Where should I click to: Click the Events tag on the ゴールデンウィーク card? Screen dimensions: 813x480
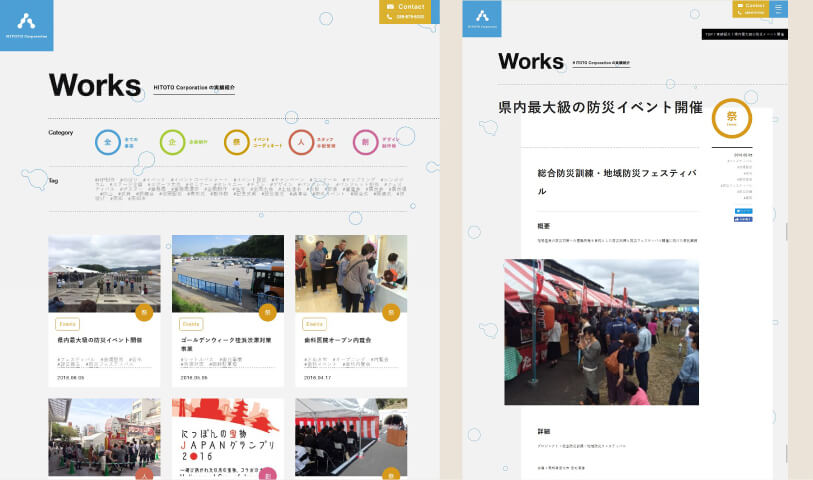tap(191, 324)
